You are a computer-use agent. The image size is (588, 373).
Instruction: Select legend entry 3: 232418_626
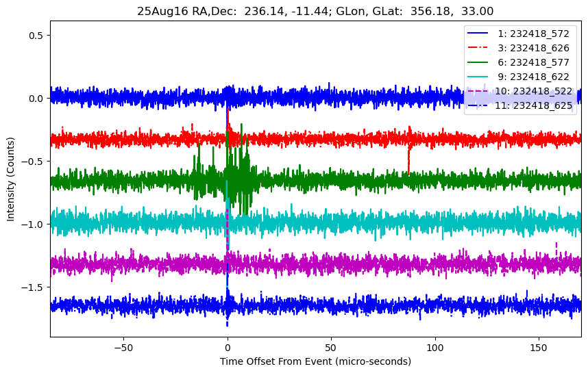point(518,48)
